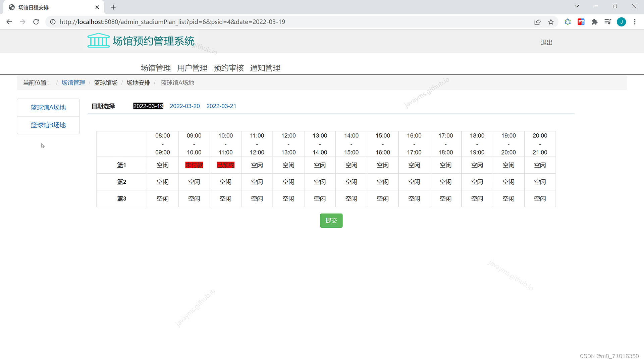The image size is (644, 362).
Task: Bookmark this page with the star icon
Action: tap(551, 22)
